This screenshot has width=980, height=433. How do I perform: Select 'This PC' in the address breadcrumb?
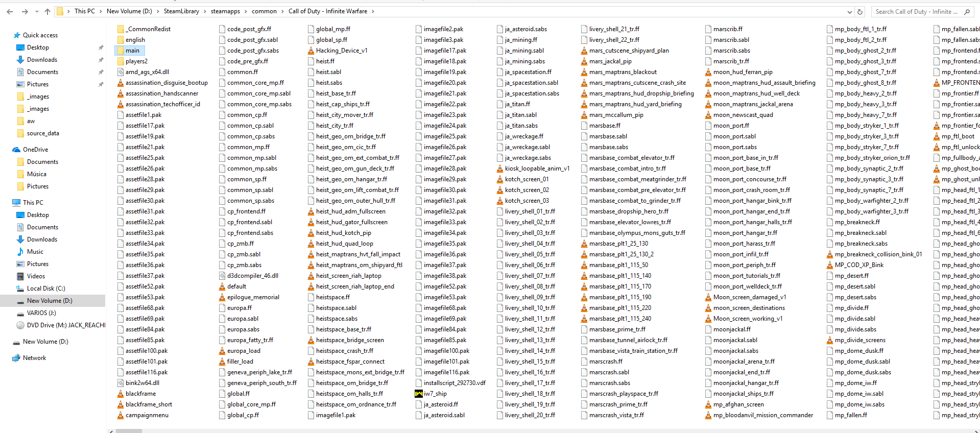tap(84, 11)
